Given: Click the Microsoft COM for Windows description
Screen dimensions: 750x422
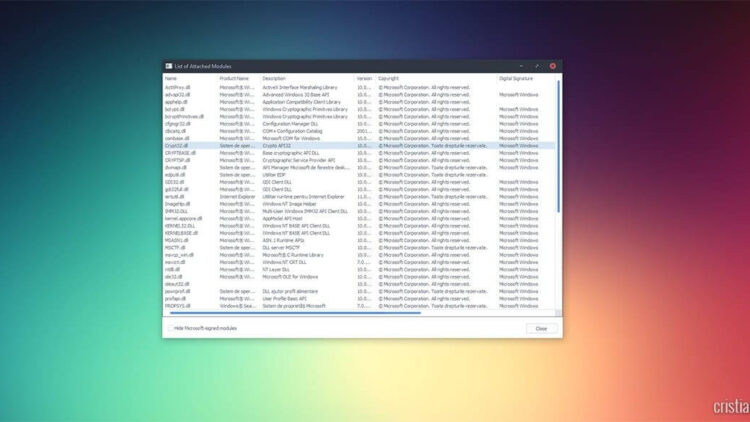Looking at the screenshot, I should [x=291, y=138].
